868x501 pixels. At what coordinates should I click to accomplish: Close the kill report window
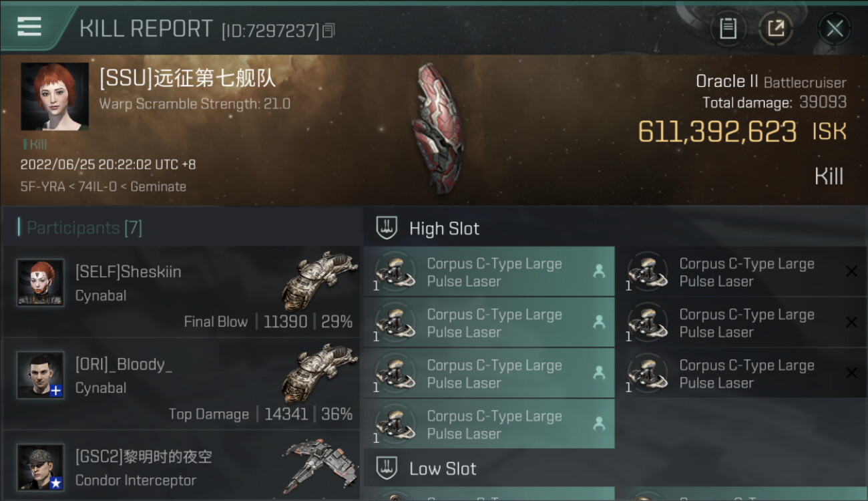835,28
